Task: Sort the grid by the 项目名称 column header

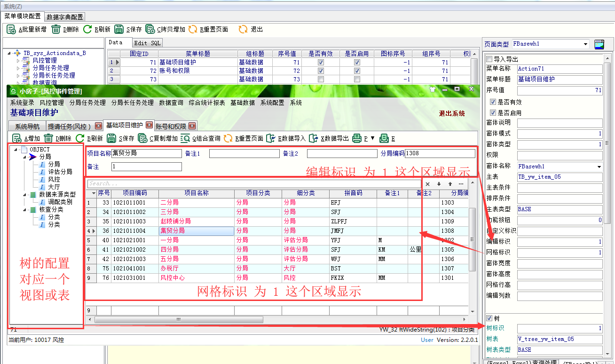Action: 197,193
